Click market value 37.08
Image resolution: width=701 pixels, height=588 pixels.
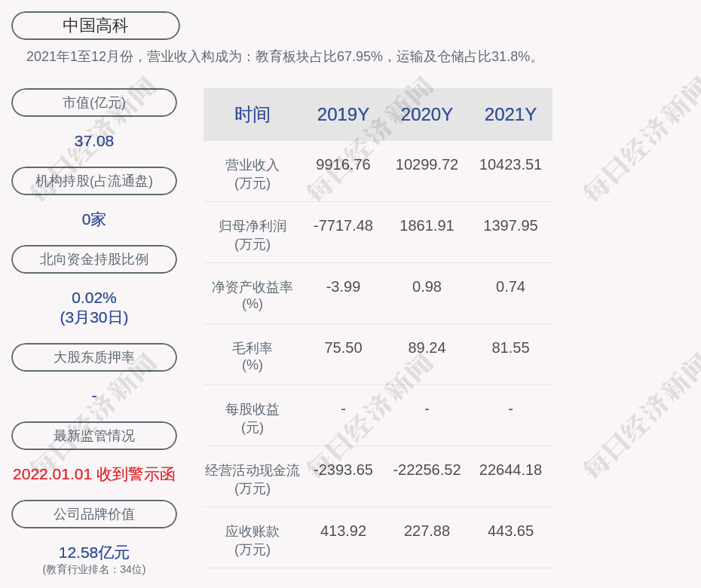(94, 141)
